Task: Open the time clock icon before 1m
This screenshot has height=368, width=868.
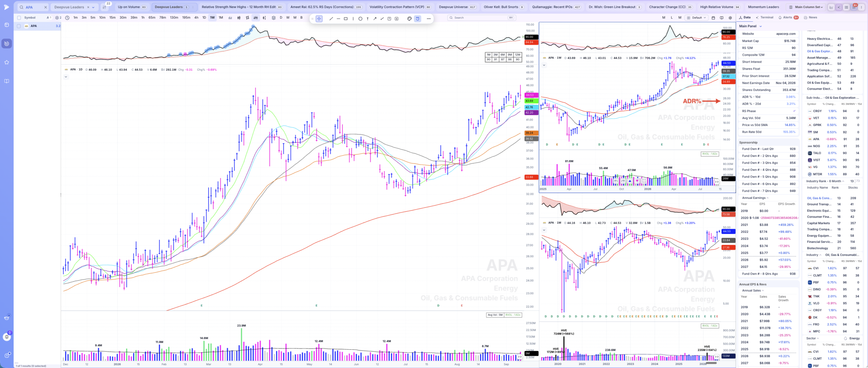Action: point(67,18)
